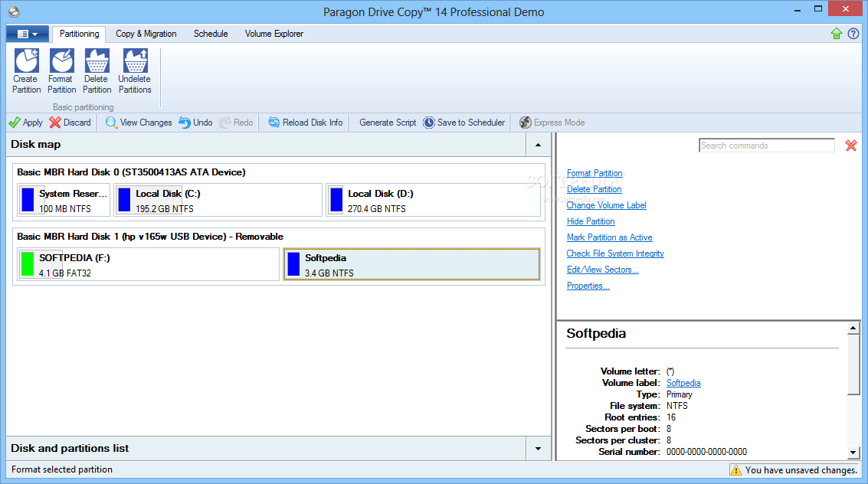The height and width of the screenshot is (484, 868).
Task: Select the Local Disk (C:) partition
Action: [218, 200]
